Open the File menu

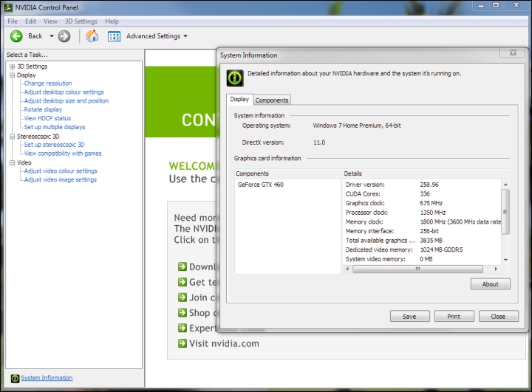click(x=13, y=21)
